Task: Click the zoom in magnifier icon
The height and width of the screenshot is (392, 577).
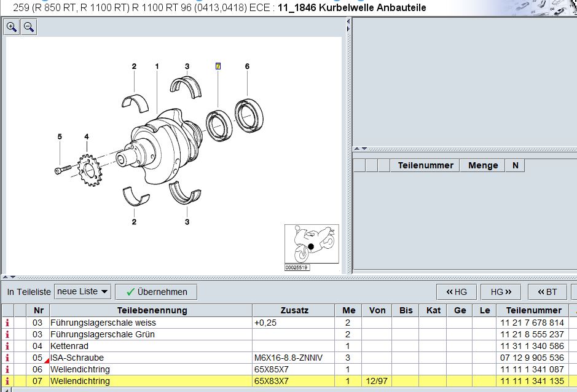Action: click(x=12, y=27)
